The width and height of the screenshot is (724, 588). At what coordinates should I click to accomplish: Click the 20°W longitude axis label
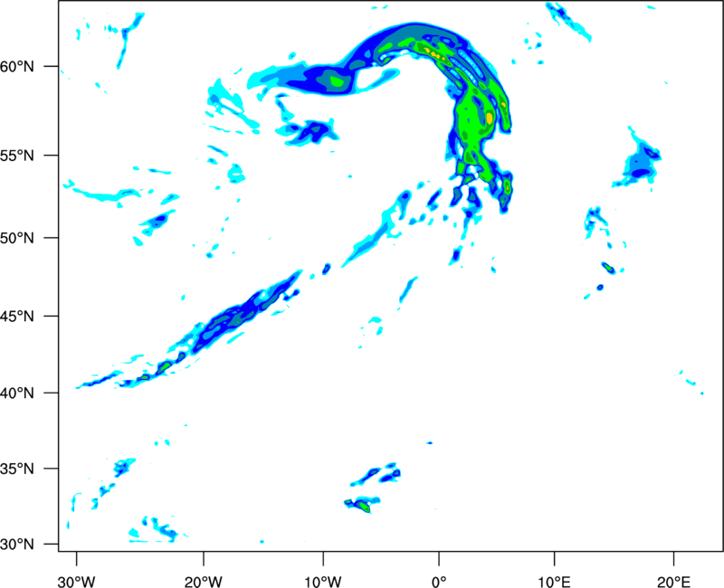pos(204,582)
